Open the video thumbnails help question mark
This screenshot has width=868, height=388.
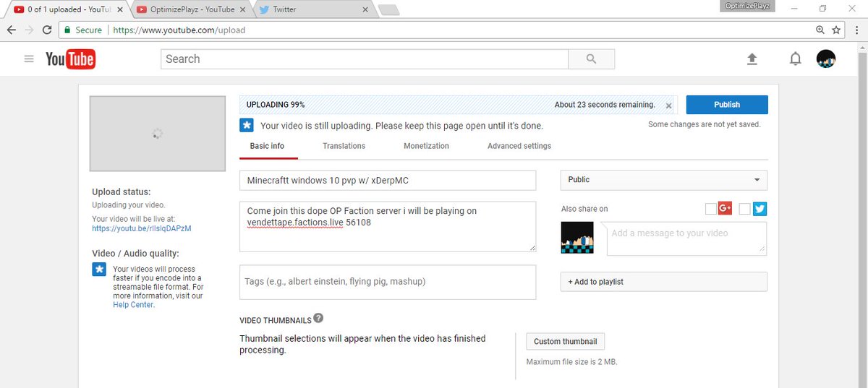coord(318,319)
